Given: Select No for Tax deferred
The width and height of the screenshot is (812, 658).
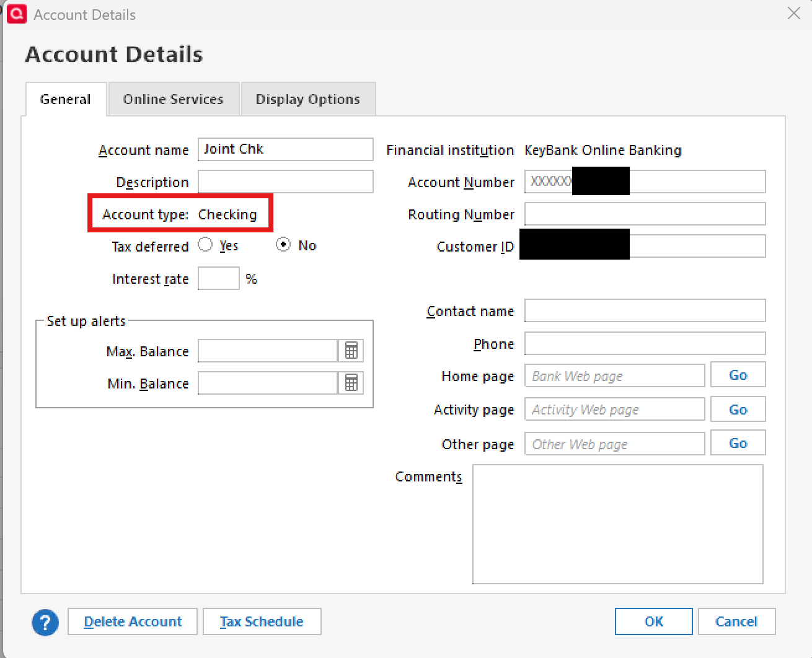Looking at the screenshot, I should click(283, 245).
